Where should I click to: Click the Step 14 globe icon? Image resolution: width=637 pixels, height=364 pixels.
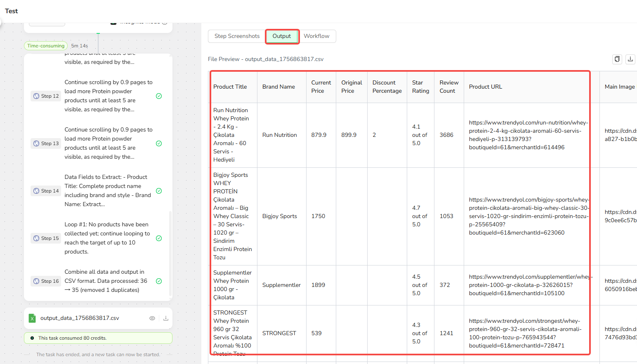tap(36, 191)
